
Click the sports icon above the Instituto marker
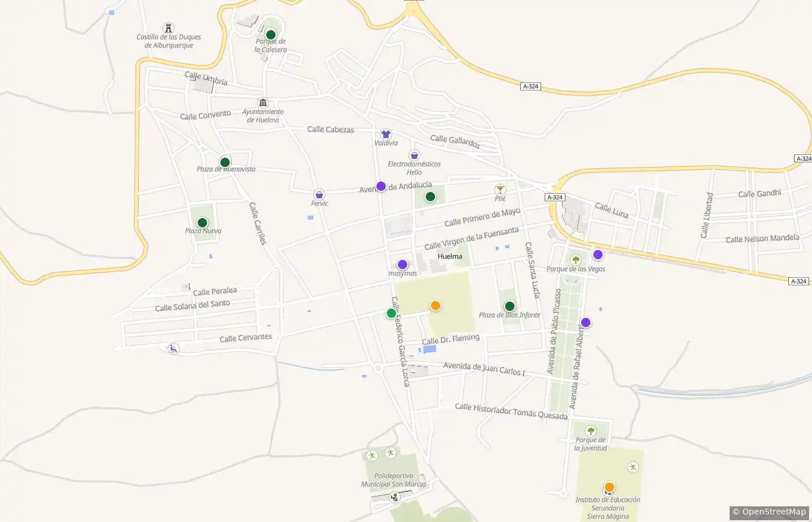click(633, 467)
